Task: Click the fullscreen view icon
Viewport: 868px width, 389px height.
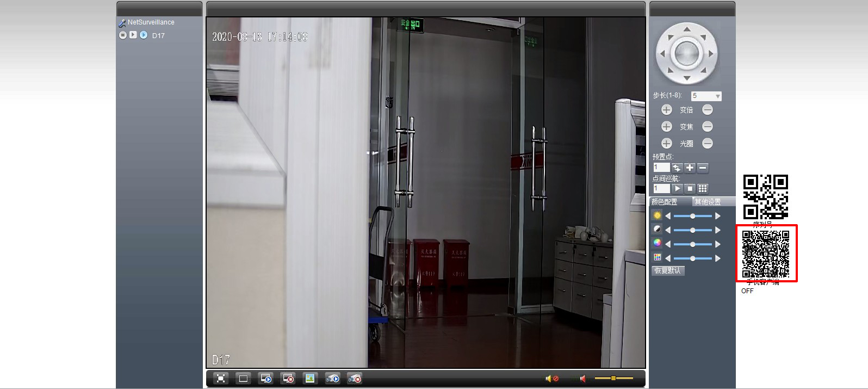Action: (221, 378)
